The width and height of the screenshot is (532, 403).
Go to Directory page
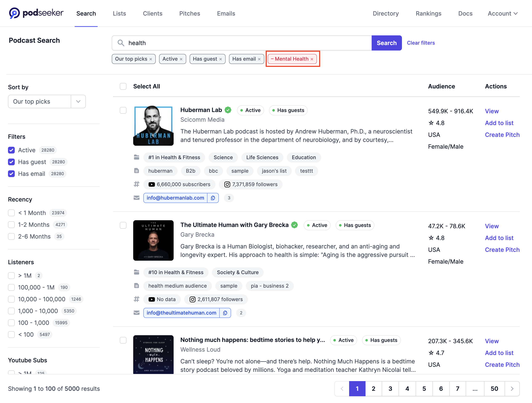tap(386, 13)
